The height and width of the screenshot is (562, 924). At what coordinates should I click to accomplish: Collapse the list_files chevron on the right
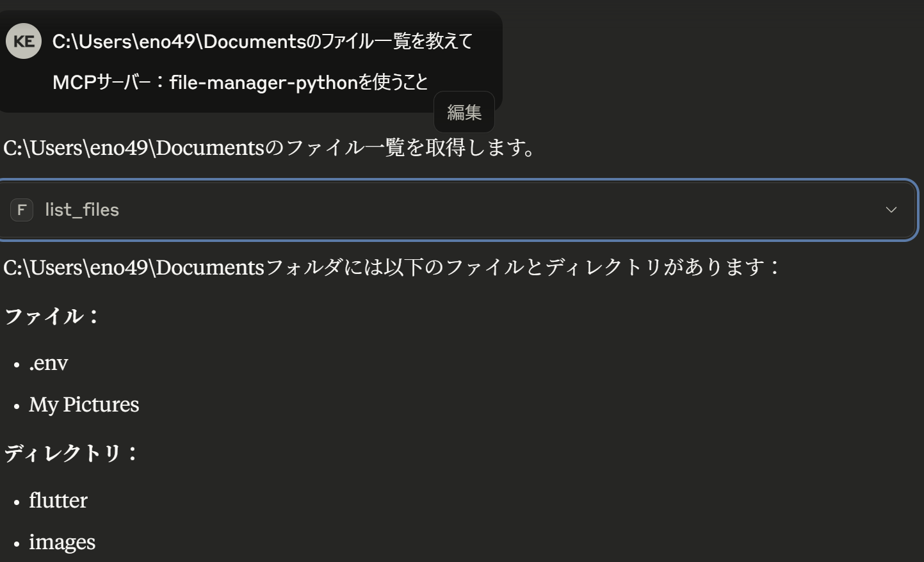[891, 209]
